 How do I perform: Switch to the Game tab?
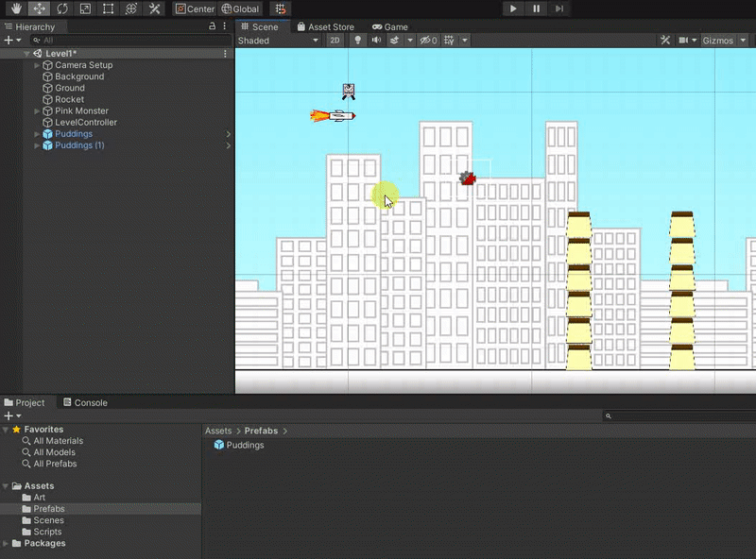[390, 27]
